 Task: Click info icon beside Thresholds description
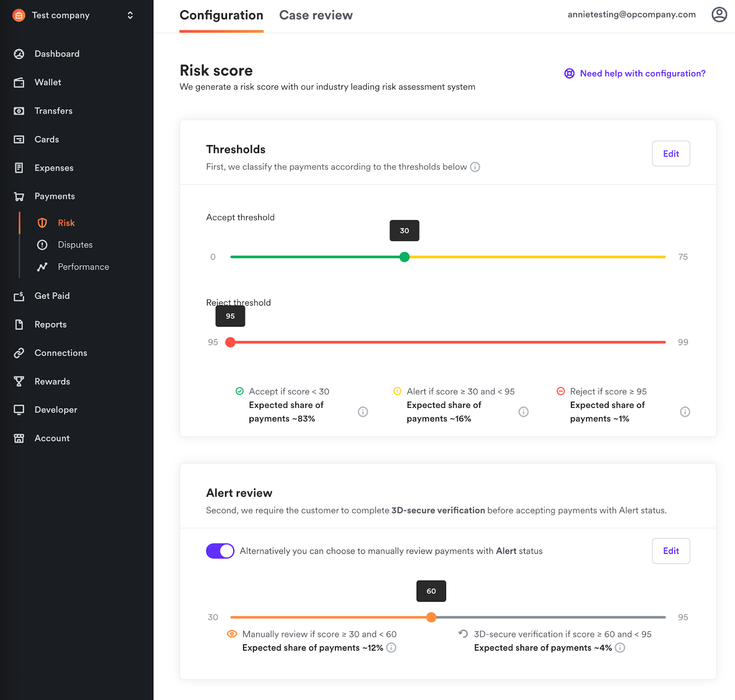[x=475, y=167]
